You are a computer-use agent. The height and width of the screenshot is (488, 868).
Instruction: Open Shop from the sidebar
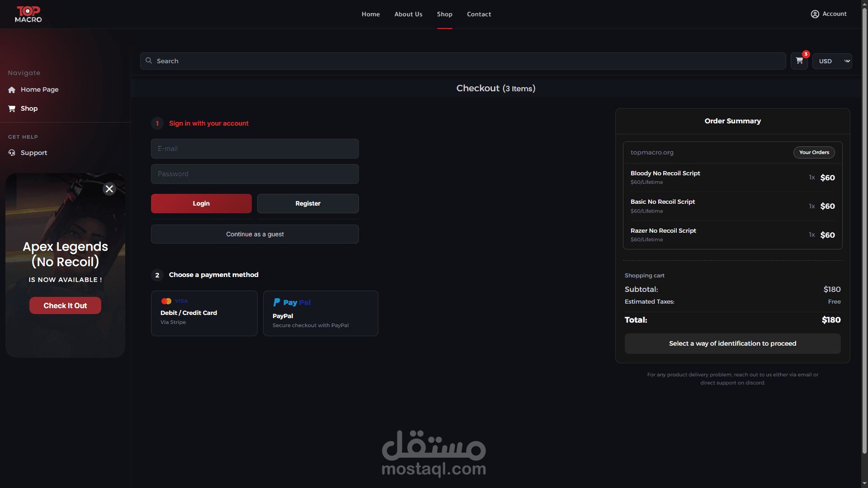[29, 108]
